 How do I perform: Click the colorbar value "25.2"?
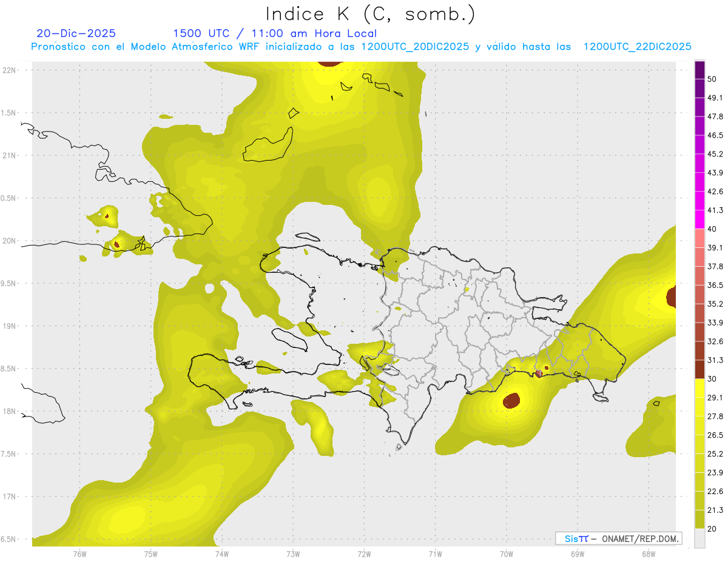click(715, 454)
